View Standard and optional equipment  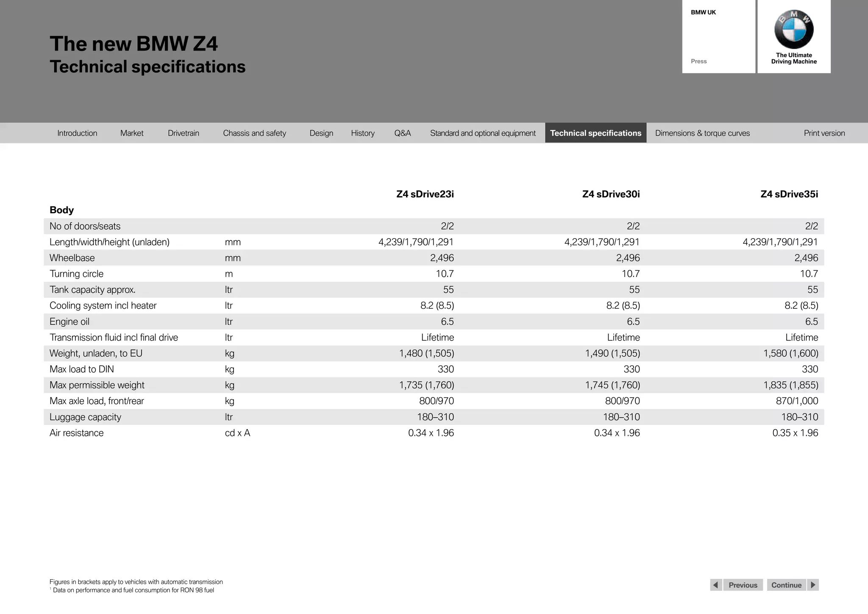point(483,133)
